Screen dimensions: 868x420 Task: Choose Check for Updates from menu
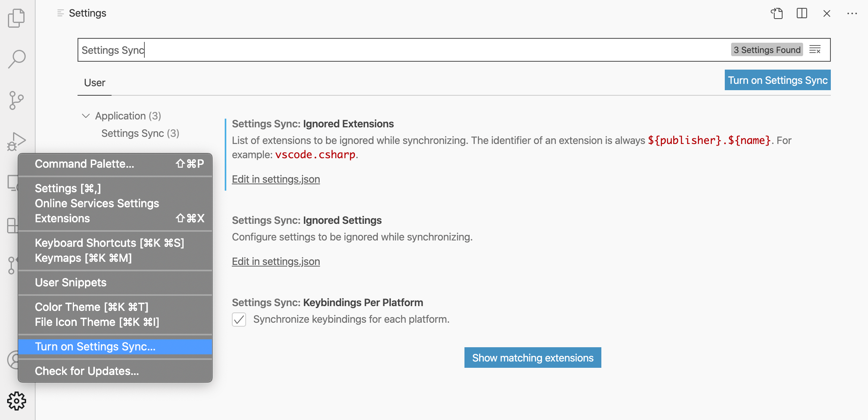[x=87, y=371]
